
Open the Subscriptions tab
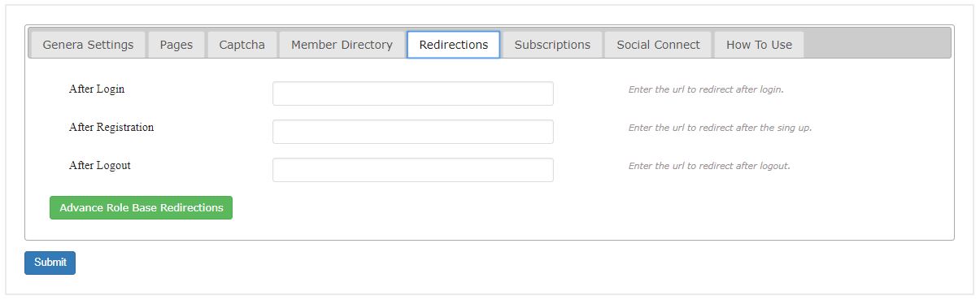click(x=552, y=45)
